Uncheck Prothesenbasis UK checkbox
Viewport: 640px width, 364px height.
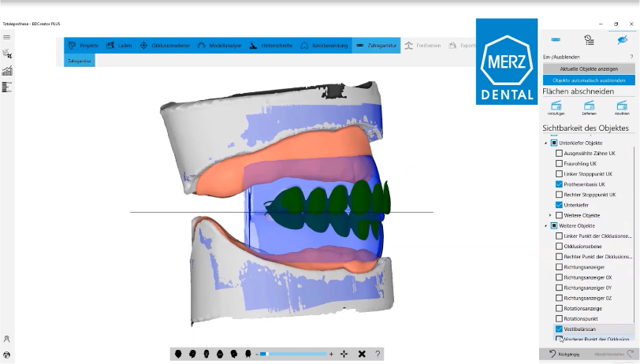pyautogui.click(x=559, y=184)
